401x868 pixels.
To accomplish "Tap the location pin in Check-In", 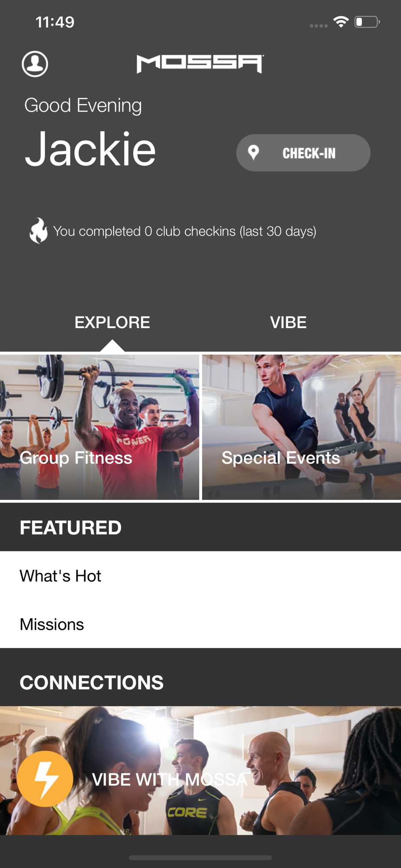I will click(253, 153).
